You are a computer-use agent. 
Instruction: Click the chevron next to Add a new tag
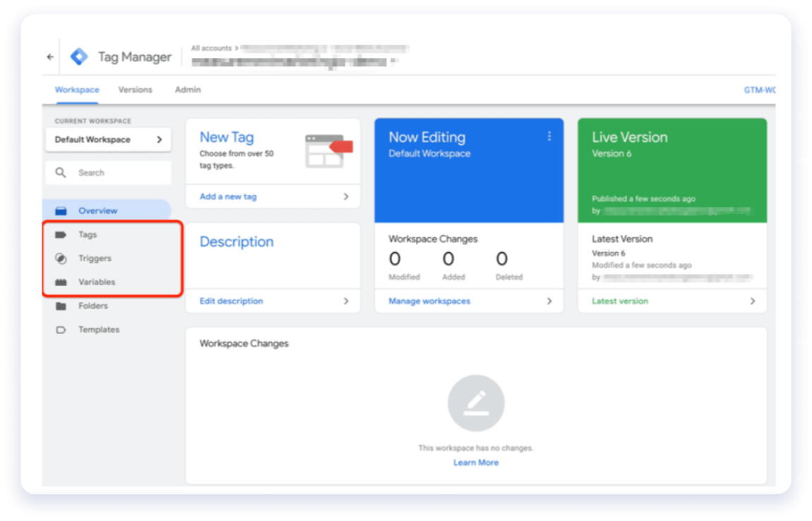pos(346,197)
